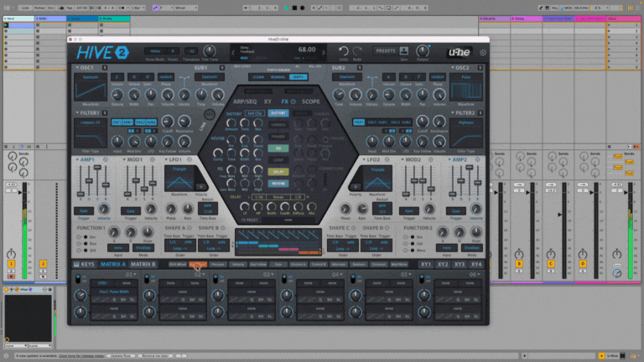The width and height of the screenshot is (644, 362).
Task: Click the Velocity modulation source button
Action: [x=238, y=265]
